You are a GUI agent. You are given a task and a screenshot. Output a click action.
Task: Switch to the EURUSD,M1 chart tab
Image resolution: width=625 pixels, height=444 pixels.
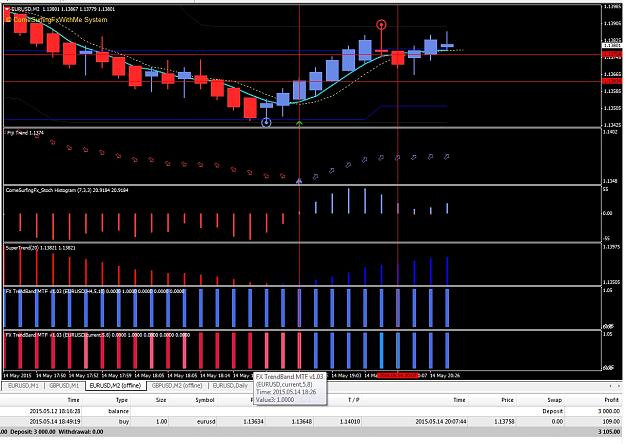click(23, 386)
